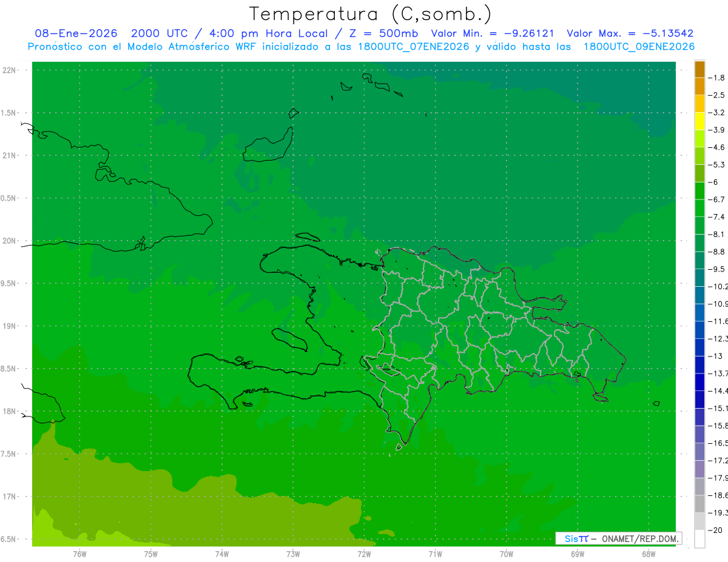The width and height of the screenshot is (728, 562).
Task: Click the '-13' colorbar value
Action: click(715, 356)
